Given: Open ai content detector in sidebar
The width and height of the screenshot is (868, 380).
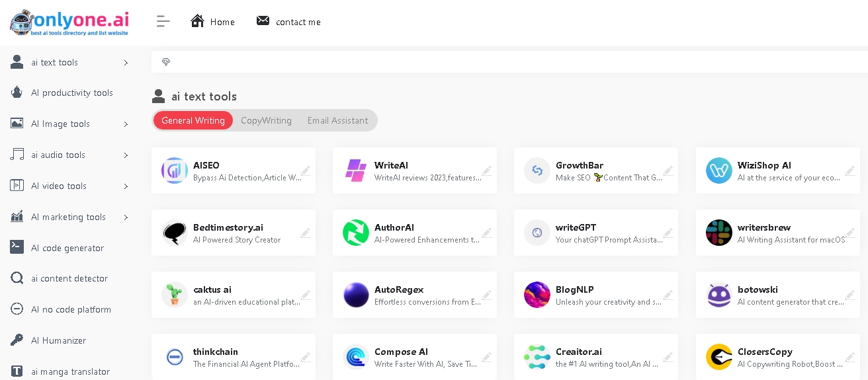Looking at the screenshot, I should [x=69, y=279].
